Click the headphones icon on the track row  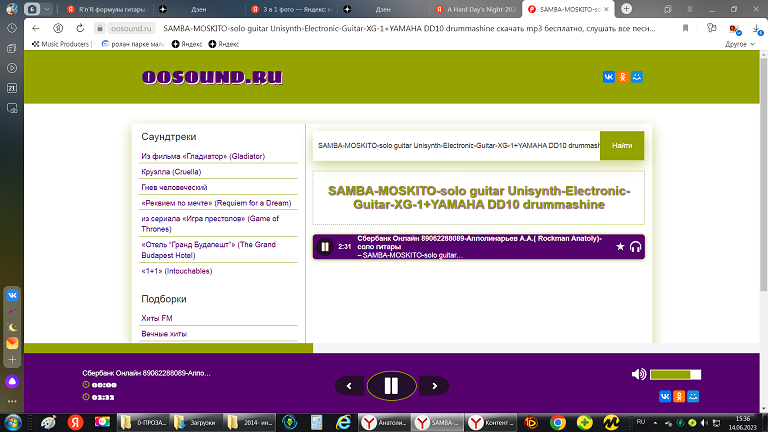635,247
